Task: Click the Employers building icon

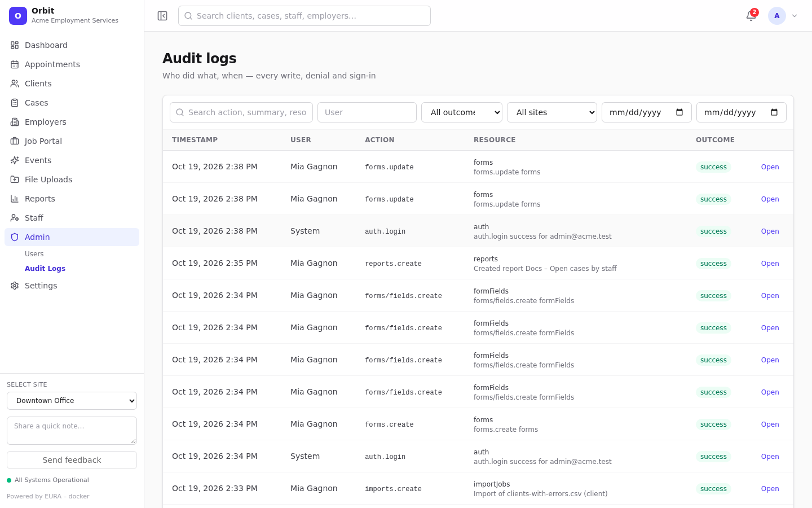Action: [x=15, y=122]
